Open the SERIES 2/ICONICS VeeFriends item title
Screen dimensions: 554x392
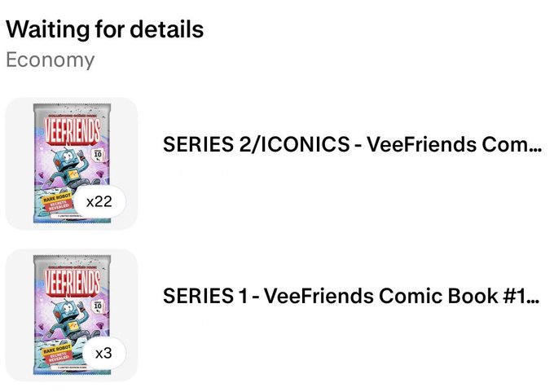click(352, 146)
